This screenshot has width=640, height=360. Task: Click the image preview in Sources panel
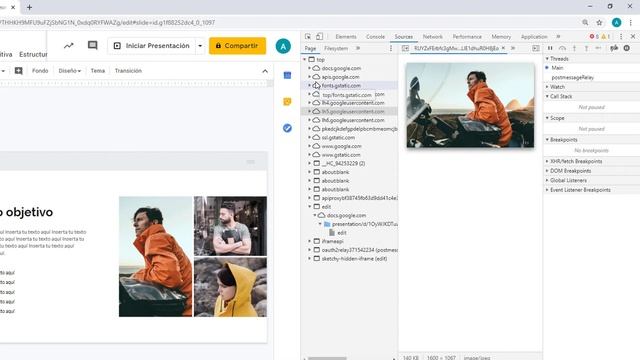click(470, 105)
